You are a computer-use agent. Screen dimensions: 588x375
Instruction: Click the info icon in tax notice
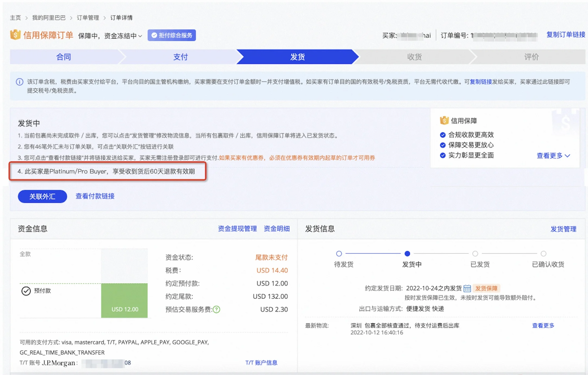[20, 82]
